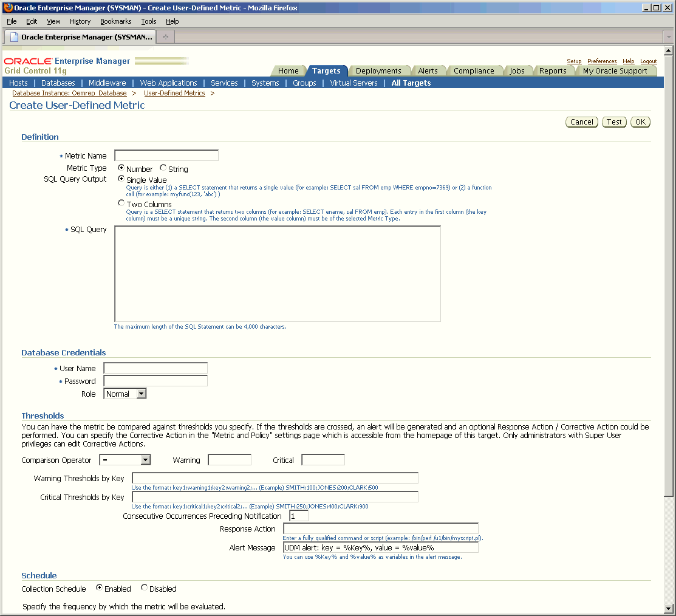Go to the Systems subtab
Image resolution: width=676 pixels, height=616 pixels.
click(x=265, y=83)
